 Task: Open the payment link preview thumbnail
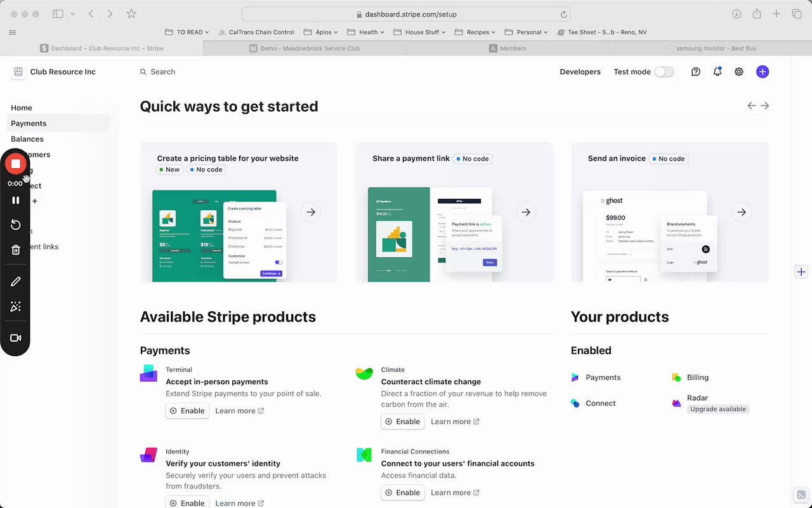click(x=435, y=234)
